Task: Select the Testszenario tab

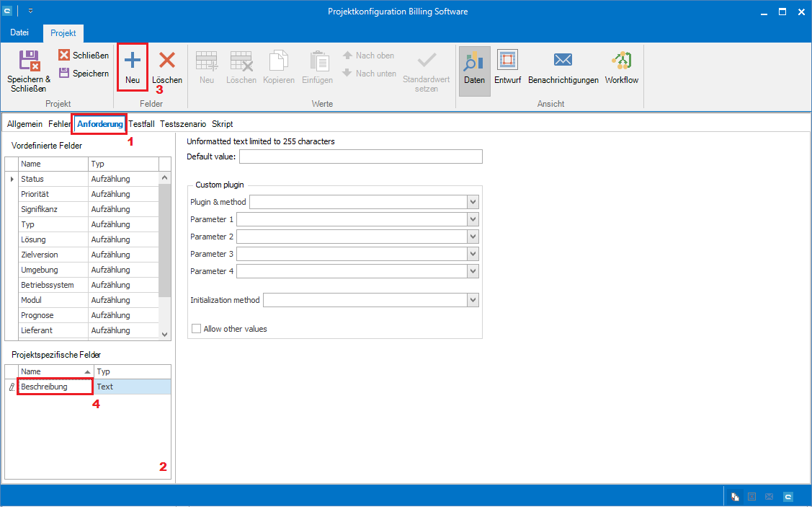Action: click(x=183, y=124)
